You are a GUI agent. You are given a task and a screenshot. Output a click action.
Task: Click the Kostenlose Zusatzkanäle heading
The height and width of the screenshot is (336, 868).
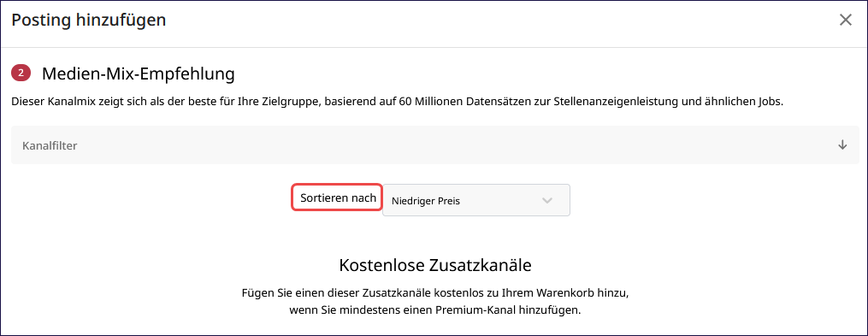click(435, 265)
